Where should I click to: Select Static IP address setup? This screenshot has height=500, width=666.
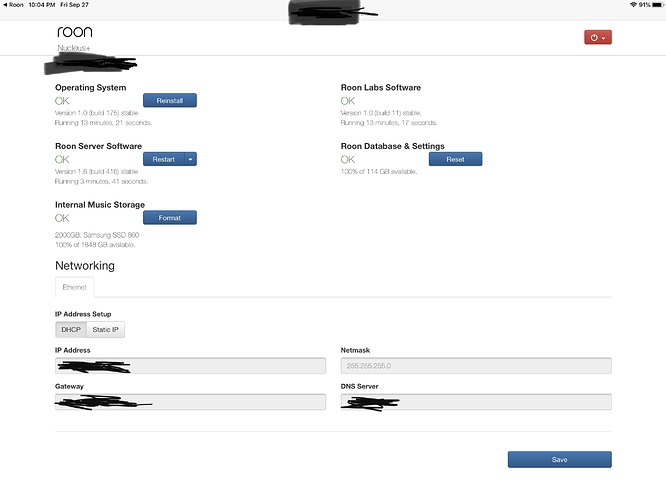tap(105, 330)
